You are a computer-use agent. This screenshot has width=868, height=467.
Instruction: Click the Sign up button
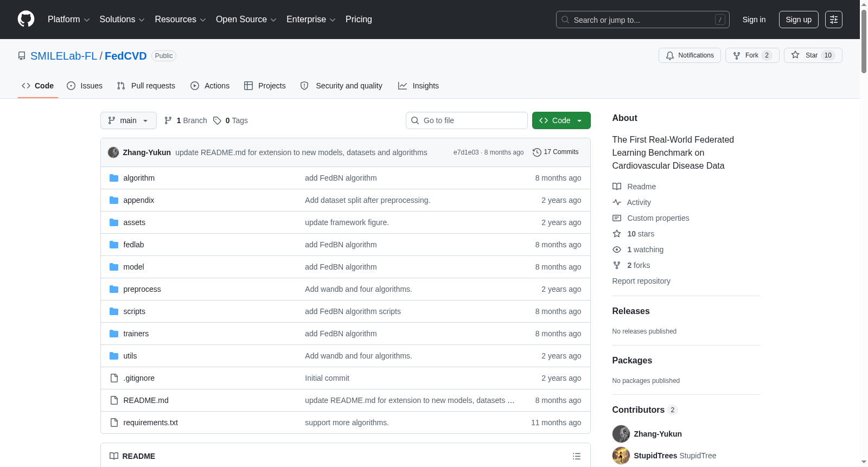799,20
